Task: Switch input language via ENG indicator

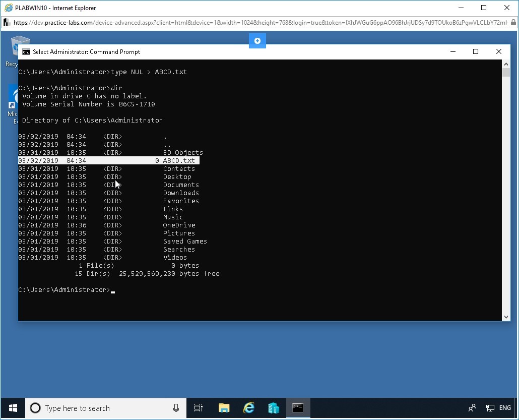Action: (x=505, y=408)
